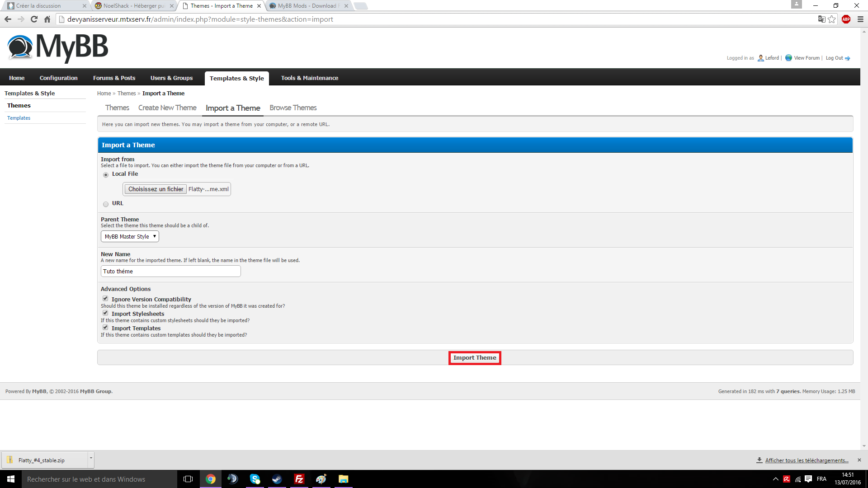Viewport: 868px width, 488px height.
Task: Toggle Ignore Version Compatibility checkbox
Action: pyautogui.click(x=105, y=298)
